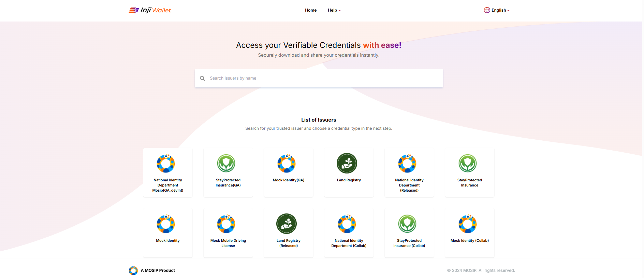Expand the Help dropdown menu

click(334, 10)
